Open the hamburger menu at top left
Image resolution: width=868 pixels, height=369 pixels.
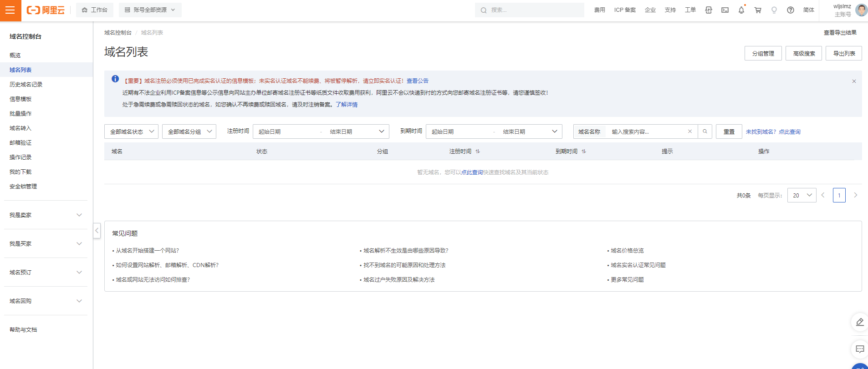point(10,10)
